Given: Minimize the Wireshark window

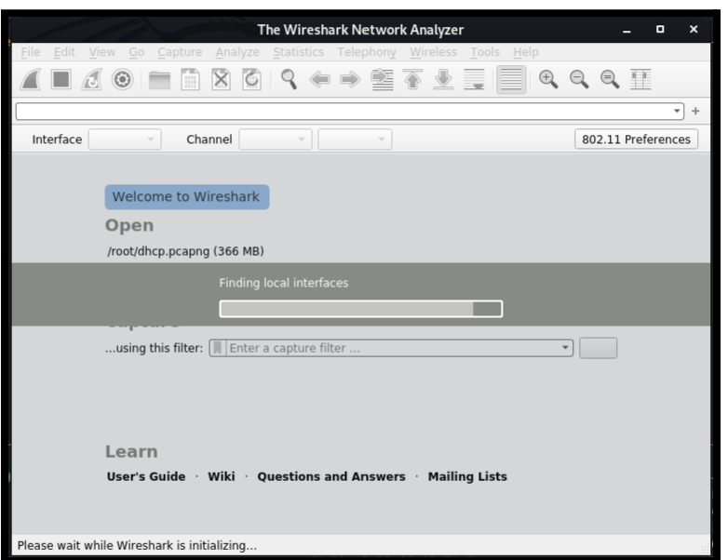Looking at the screenshot, I should [x=627, y=30].
